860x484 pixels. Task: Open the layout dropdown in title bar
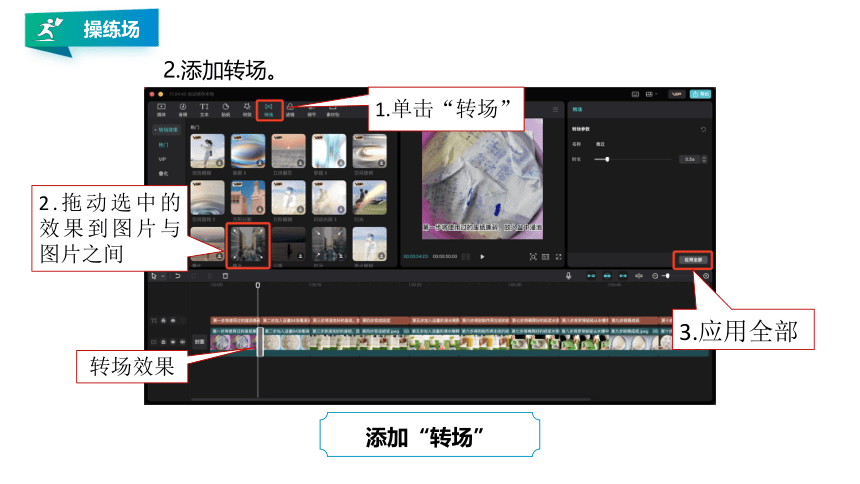tap(652, 94)
